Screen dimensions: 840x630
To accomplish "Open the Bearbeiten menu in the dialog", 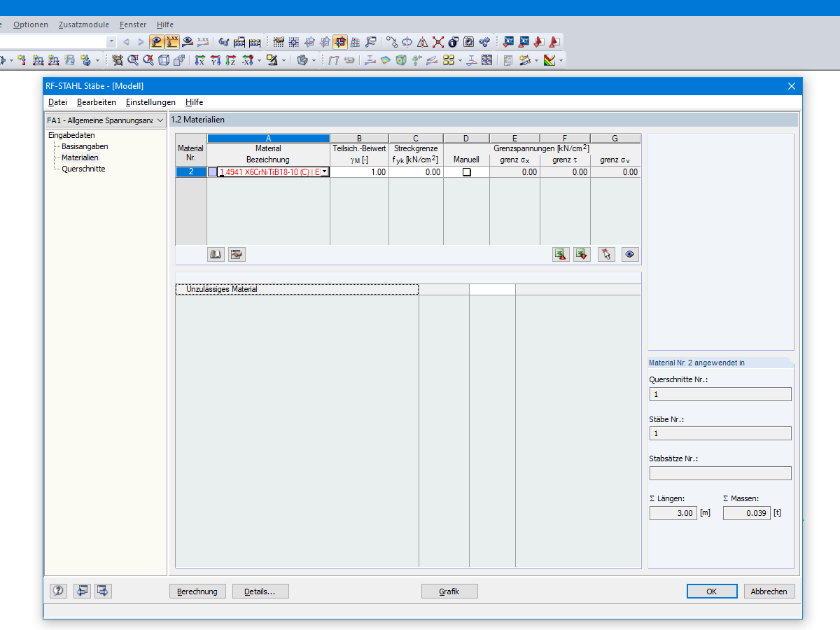I will [97, 102].
